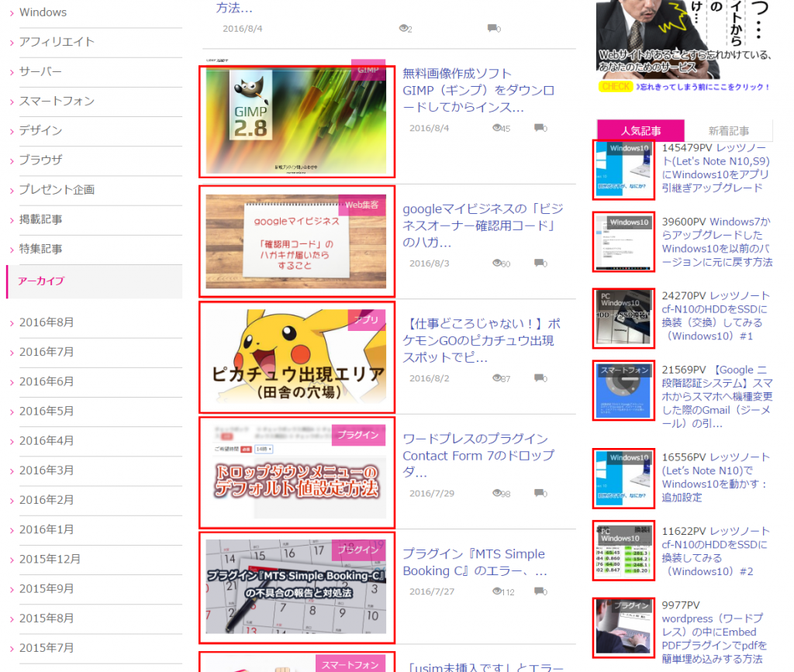Viewport: 794px width, 672px height.
Task: Click the eye icon on 2016/8/4 top post
Action: [403, 29]
